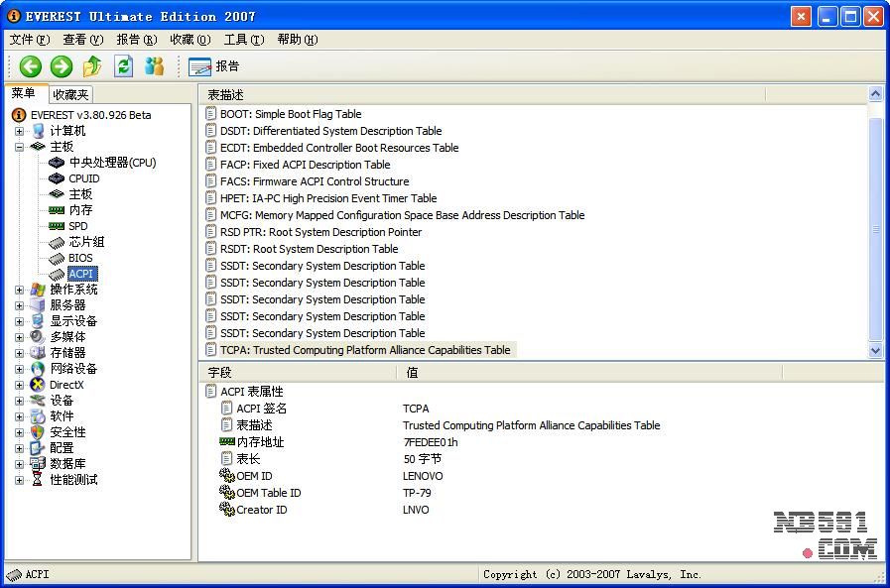Click the green Forward arrow toolbar icon
Viewport: 890px width, 588px height.
[62, 66]
